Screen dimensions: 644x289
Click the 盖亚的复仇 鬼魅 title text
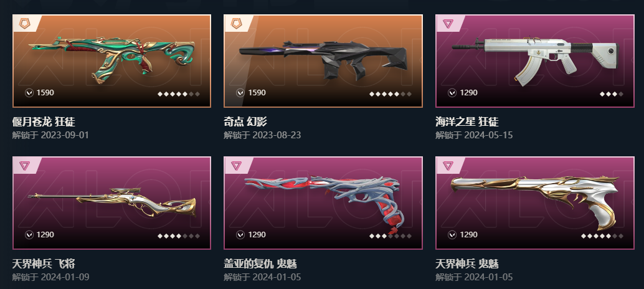260,263
